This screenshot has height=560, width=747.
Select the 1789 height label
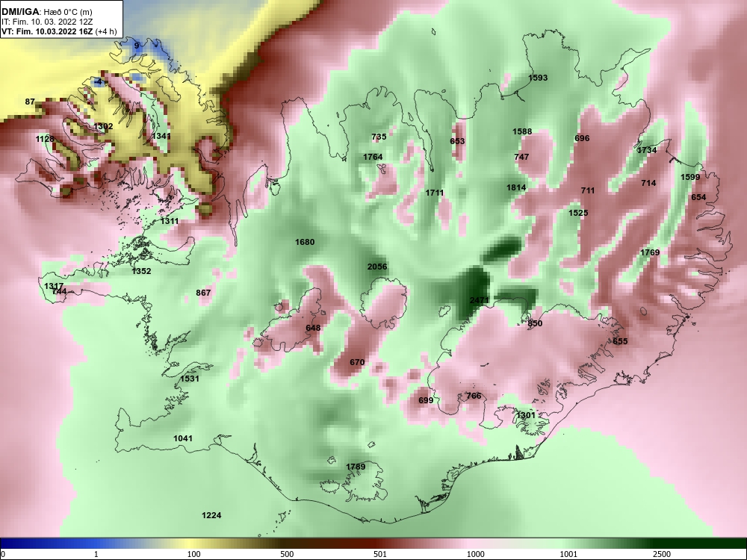356,466
